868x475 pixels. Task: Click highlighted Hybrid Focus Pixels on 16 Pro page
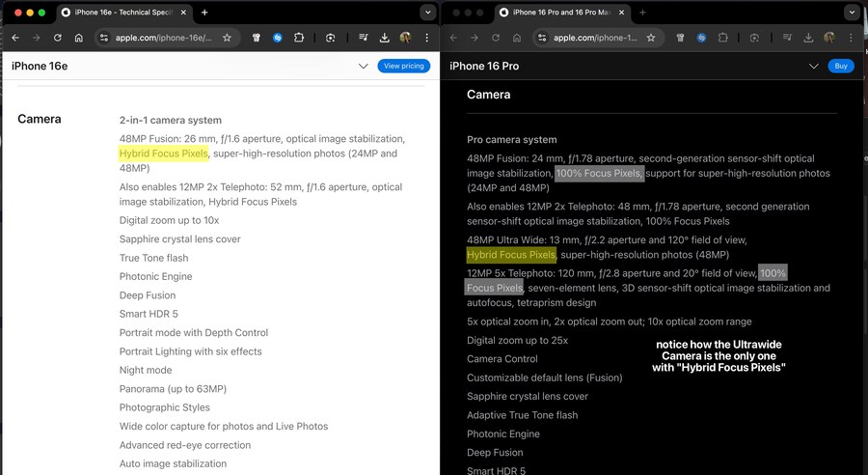(x=511, y=255)
